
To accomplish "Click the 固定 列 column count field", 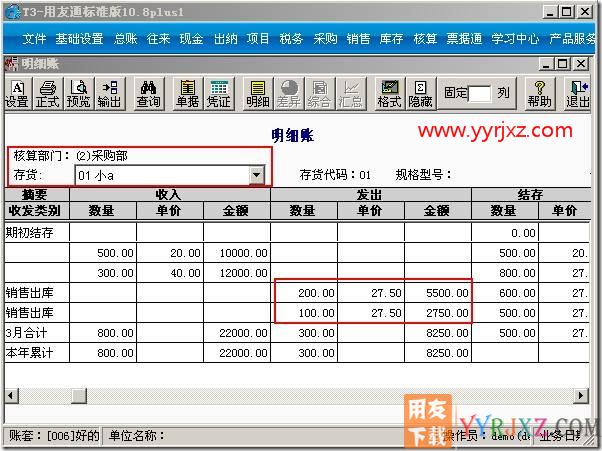I will pos(480,93).
